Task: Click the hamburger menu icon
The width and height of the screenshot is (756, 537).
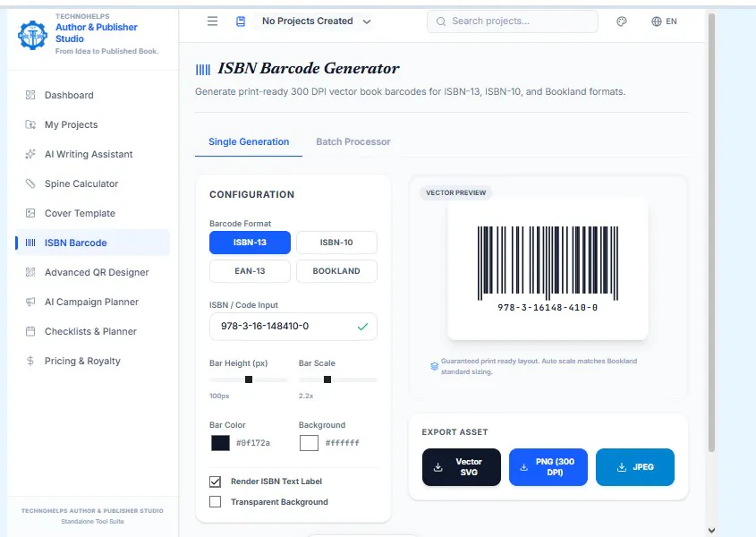Action: [212, 21]
